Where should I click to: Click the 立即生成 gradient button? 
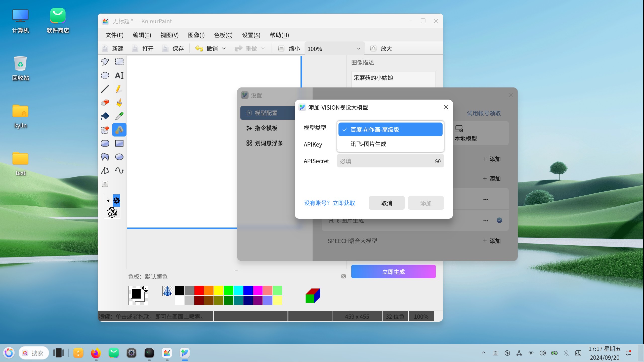(393, 271)
